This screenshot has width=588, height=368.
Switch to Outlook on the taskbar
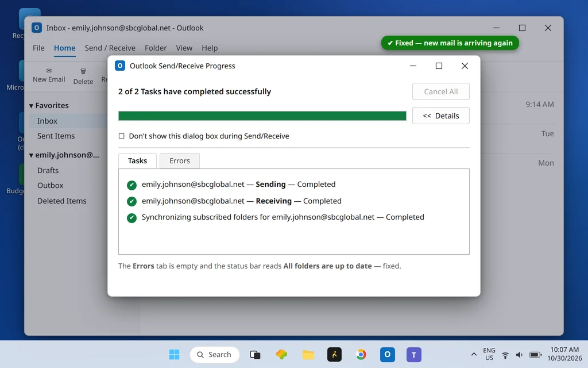click(388, 354)
